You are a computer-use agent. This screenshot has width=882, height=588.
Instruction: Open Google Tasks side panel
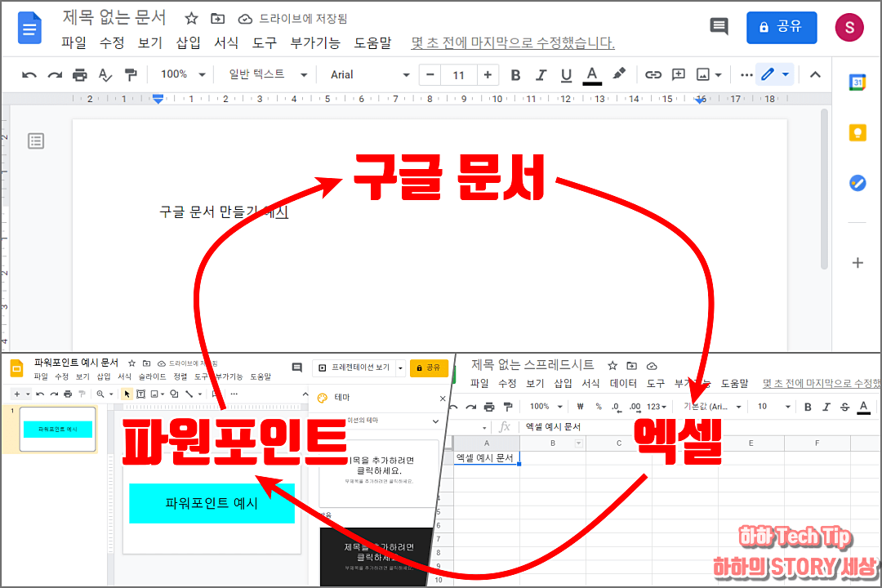click(857, 183)
